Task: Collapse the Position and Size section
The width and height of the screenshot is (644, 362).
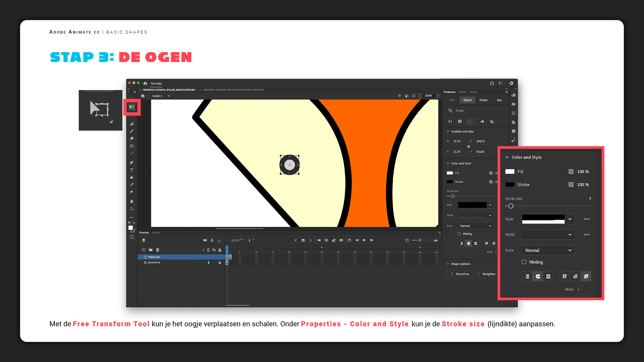Action: click(x=448, y=131)
